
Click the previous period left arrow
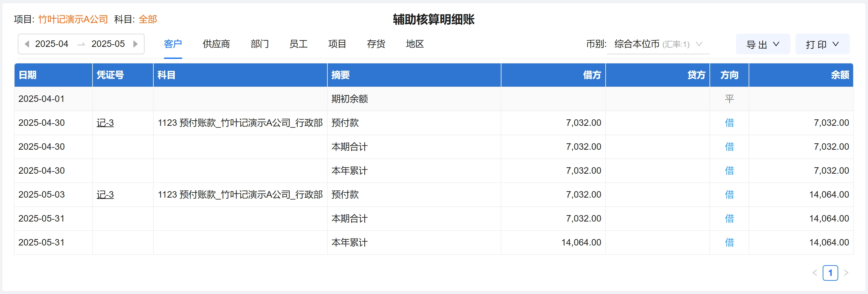[x=27, y=44]
